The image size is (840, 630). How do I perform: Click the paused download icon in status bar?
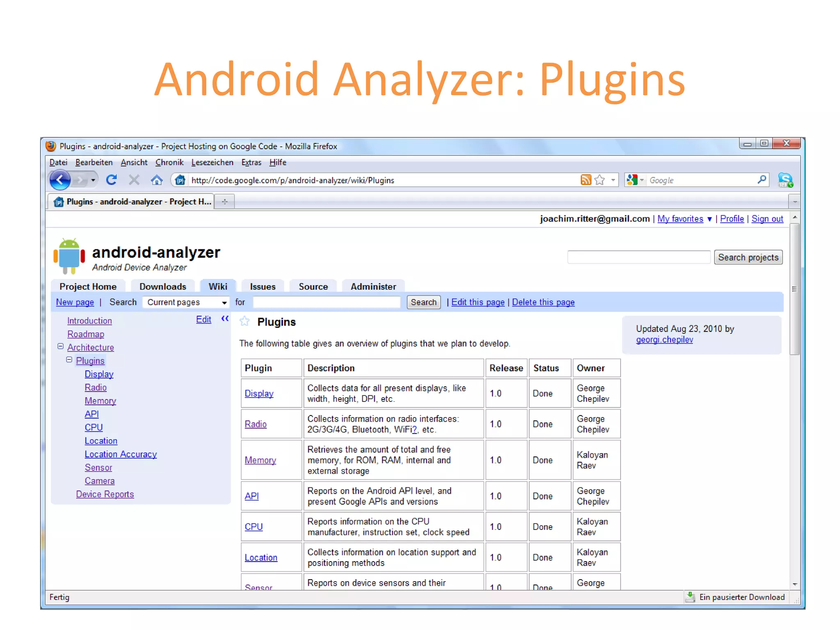click(x=690, y=597)
